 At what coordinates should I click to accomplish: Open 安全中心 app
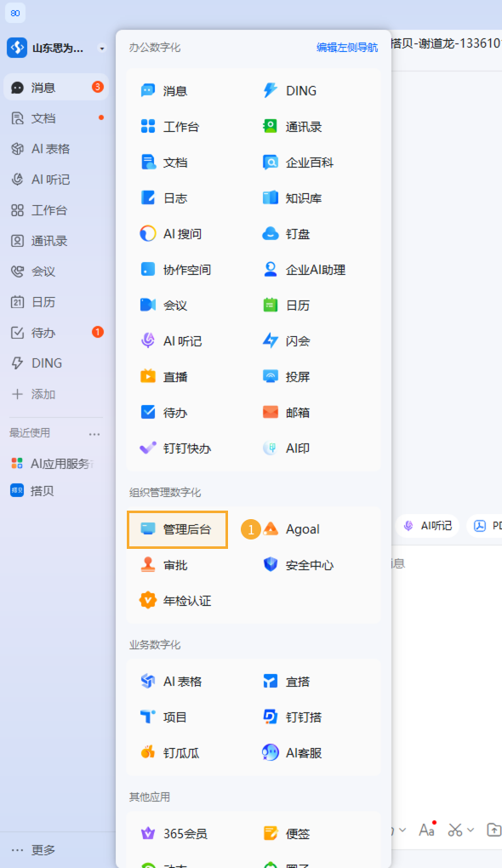coord(298,566)
